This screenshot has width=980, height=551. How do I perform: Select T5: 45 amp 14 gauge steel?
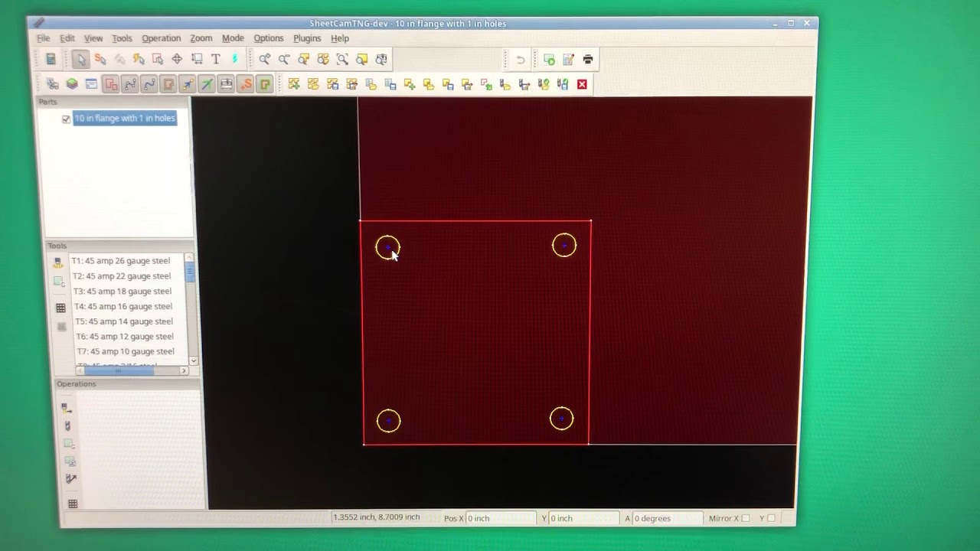[x=124, y=321]
